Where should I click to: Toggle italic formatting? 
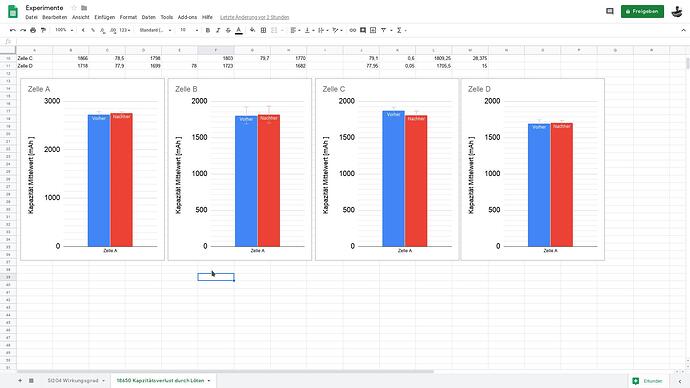tap(218, 30)
